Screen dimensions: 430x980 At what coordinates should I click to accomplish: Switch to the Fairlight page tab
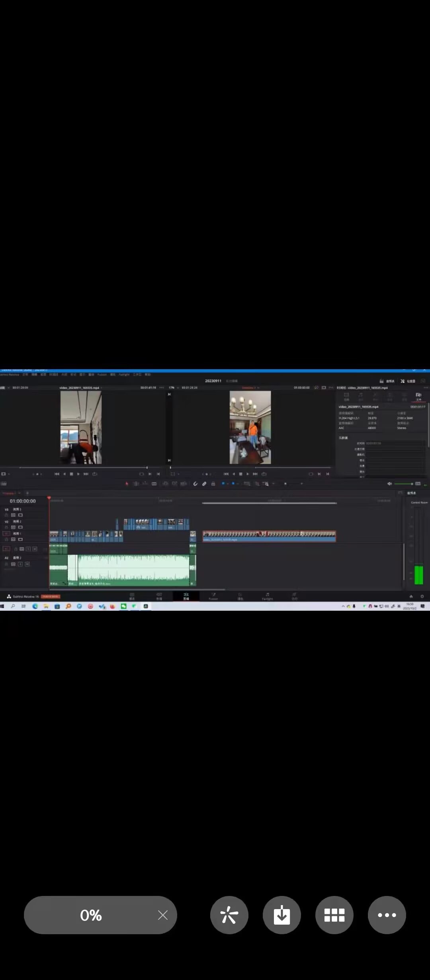coord(267,596)
